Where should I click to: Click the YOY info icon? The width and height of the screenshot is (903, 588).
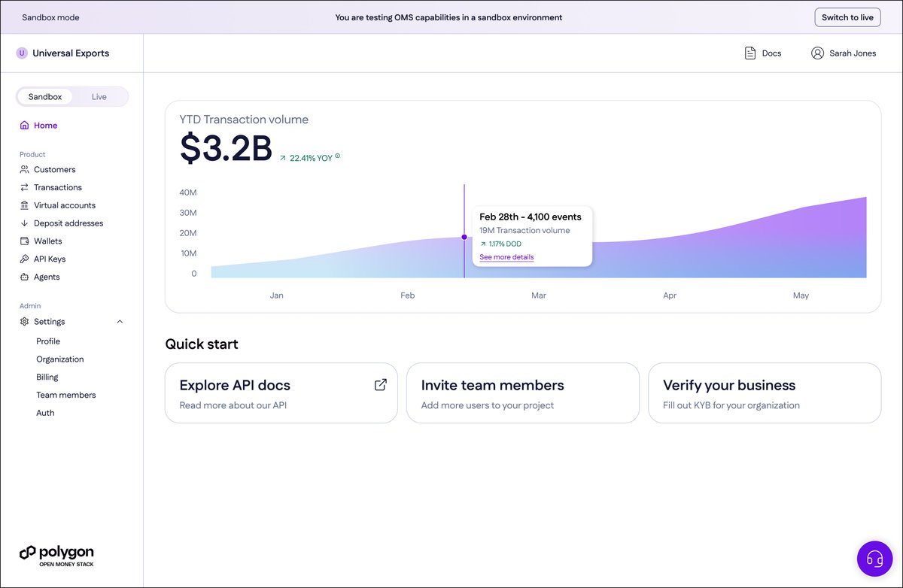point(337,156)
